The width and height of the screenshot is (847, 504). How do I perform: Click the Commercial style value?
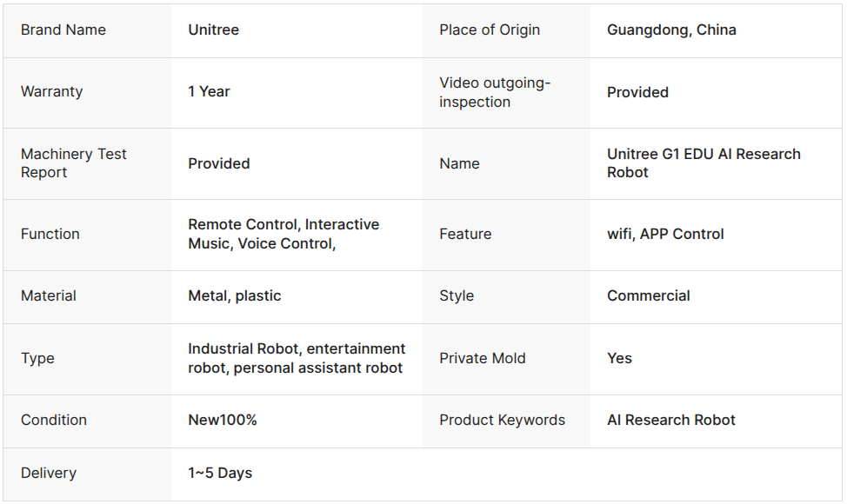pos(648,295)
